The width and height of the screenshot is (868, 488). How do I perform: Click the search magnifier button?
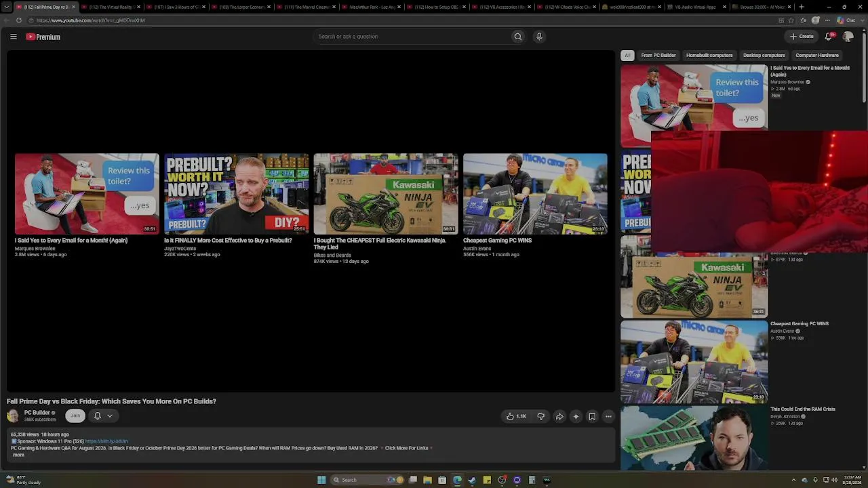518,37
